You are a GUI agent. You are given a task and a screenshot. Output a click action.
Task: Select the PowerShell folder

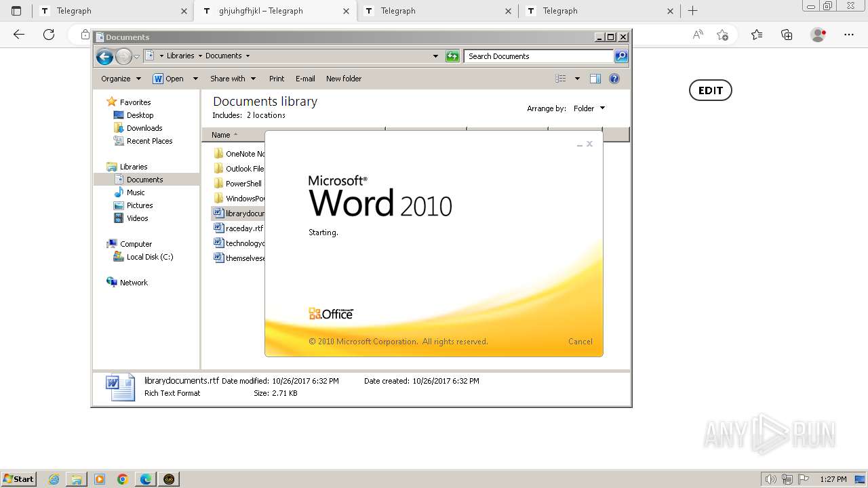point(237,184)
